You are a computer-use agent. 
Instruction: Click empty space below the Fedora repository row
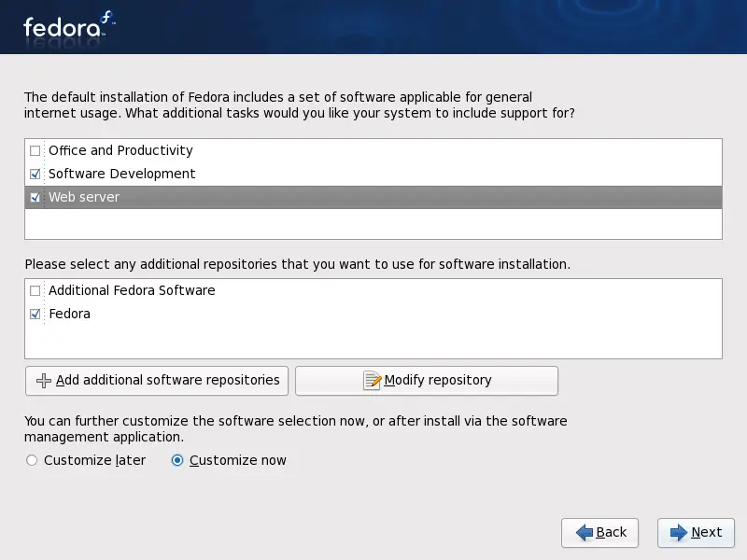click(373, 341)
